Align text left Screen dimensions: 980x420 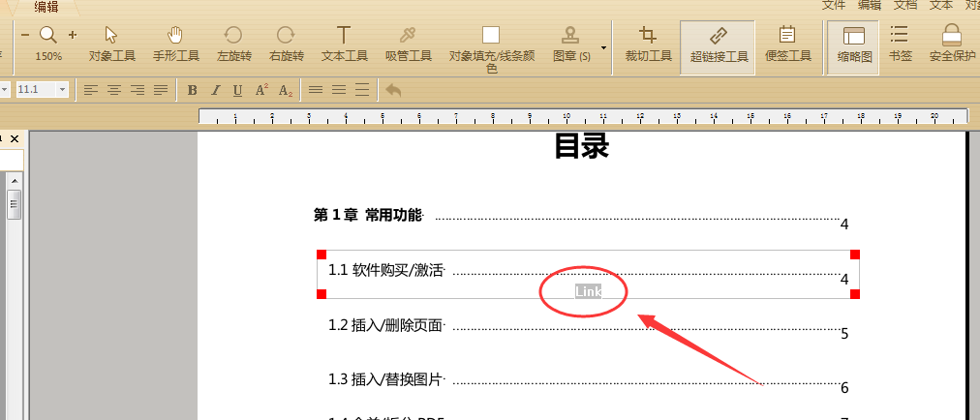[91, 91]
